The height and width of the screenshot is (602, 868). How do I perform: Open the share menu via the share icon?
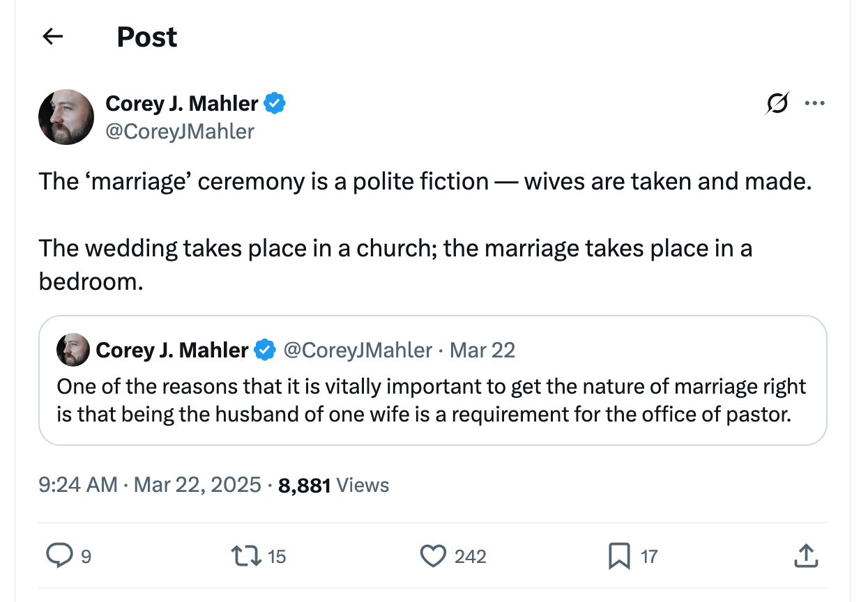point(806,556)
